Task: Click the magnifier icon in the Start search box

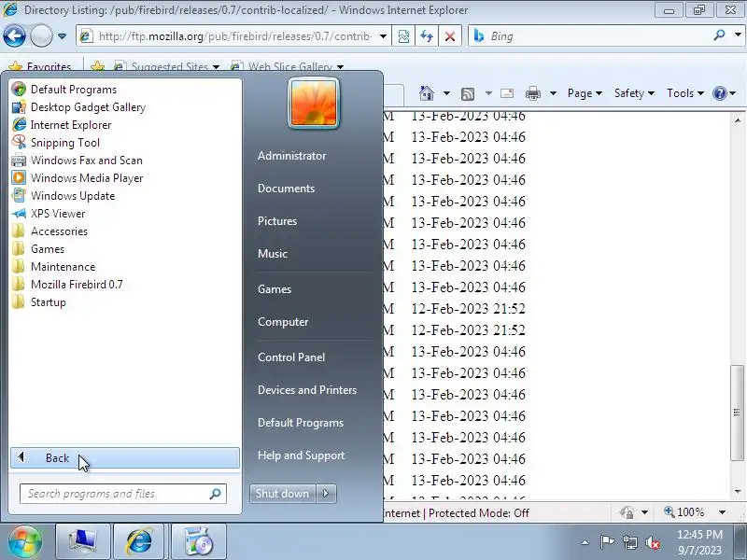Action: click(216, 494)
